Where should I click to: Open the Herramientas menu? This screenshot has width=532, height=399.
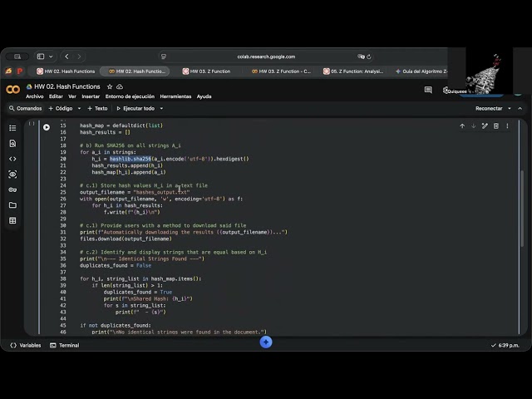pos(175,96)
